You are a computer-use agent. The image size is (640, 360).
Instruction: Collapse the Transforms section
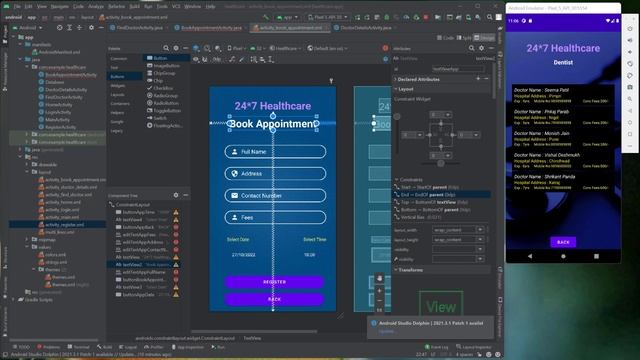396,270
